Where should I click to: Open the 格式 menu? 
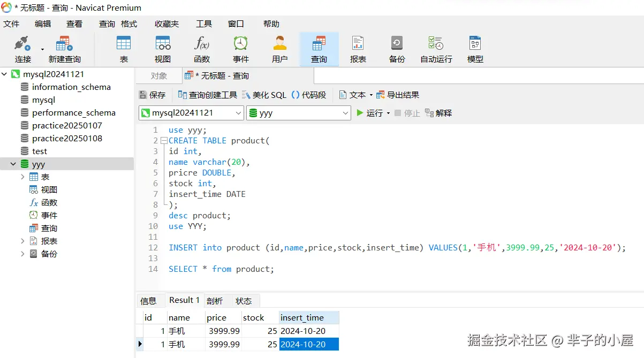pos(129,24)
